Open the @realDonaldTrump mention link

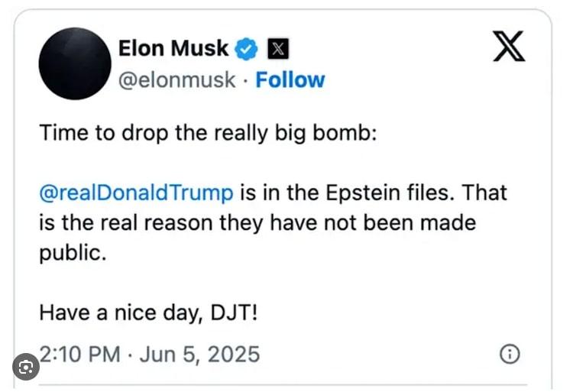(136, 192)
